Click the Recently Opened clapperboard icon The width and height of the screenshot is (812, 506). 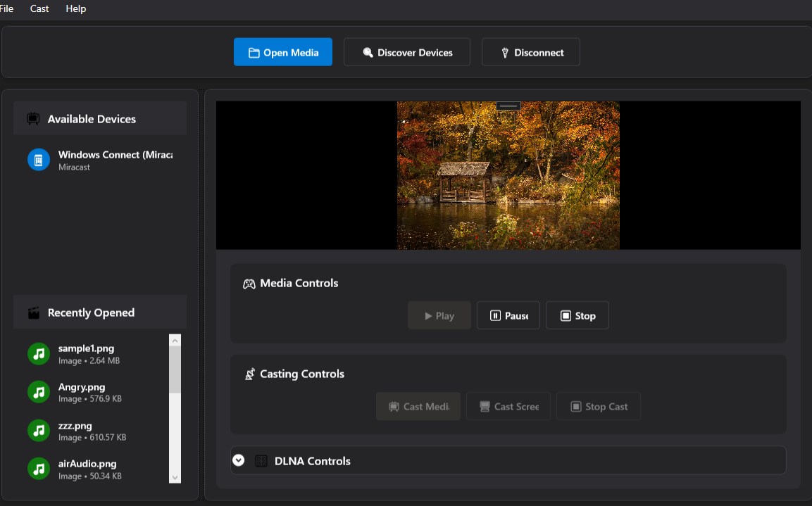(x=32, y=312)
